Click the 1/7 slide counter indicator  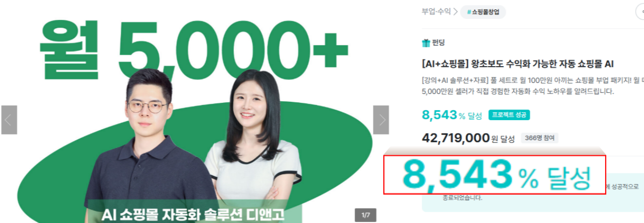pyautogui.click(x=365, y=215)
